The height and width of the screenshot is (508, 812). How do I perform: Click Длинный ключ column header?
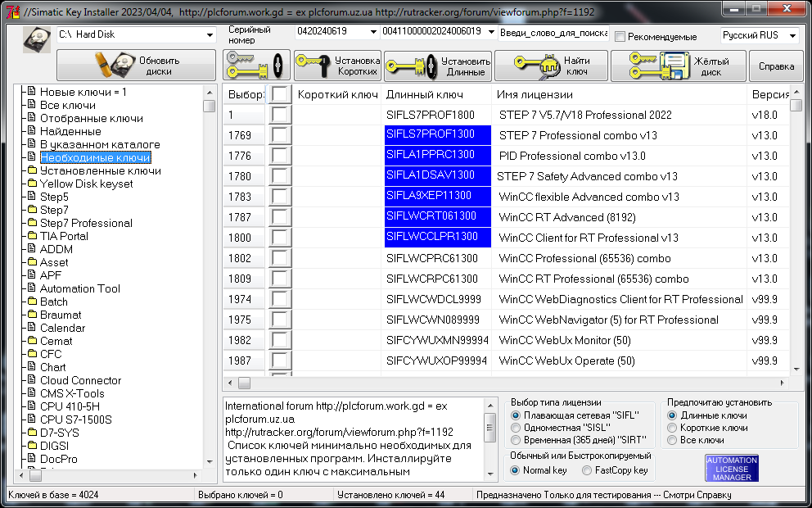click(x=436, y=94)
